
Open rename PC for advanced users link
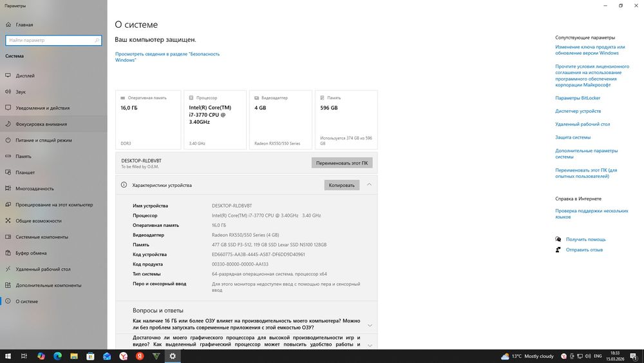pyautogui.click(x=586, y=173)
